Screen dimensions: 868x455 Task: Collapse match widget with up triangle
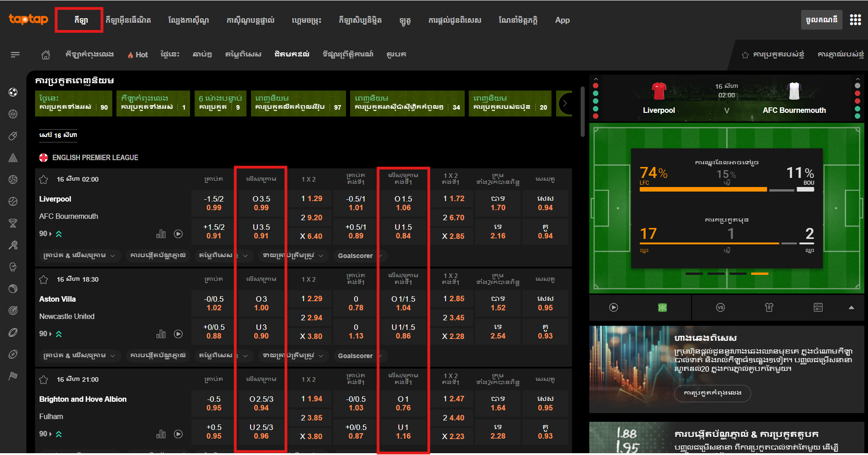point(851,308)
